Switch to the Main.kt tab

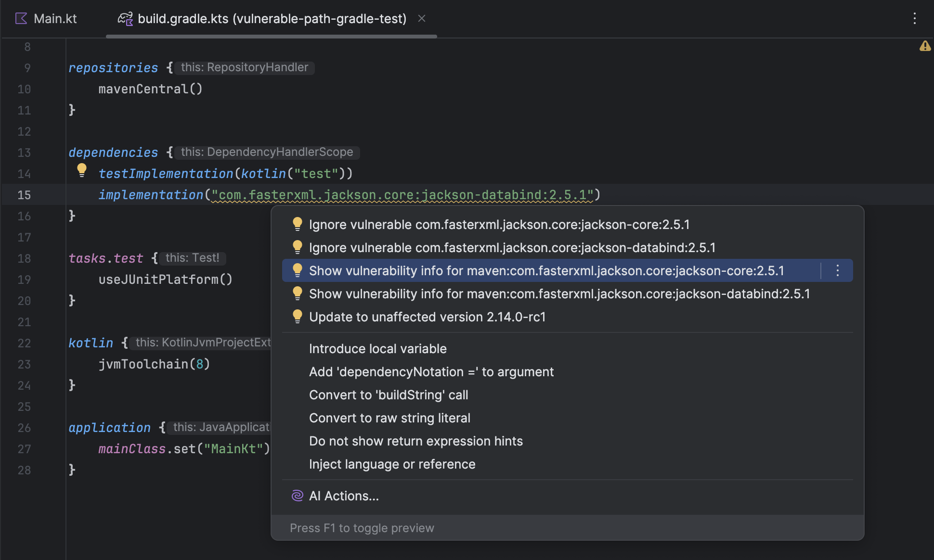pos(55,18)
